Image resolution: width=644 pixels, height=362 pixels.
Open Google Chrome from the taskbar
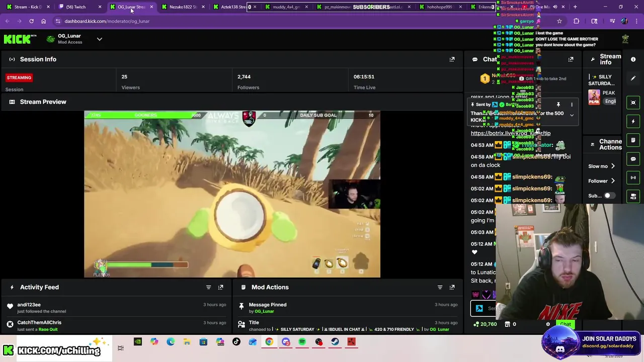coord(269,342)
